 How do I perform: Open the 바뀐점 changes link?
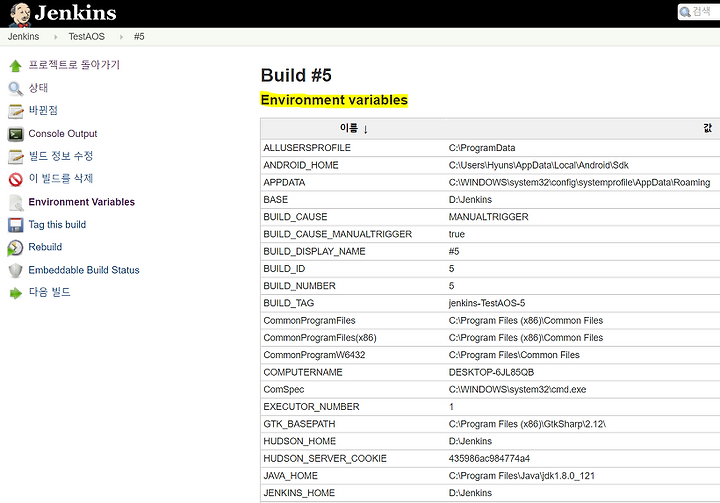pos(43,110)
